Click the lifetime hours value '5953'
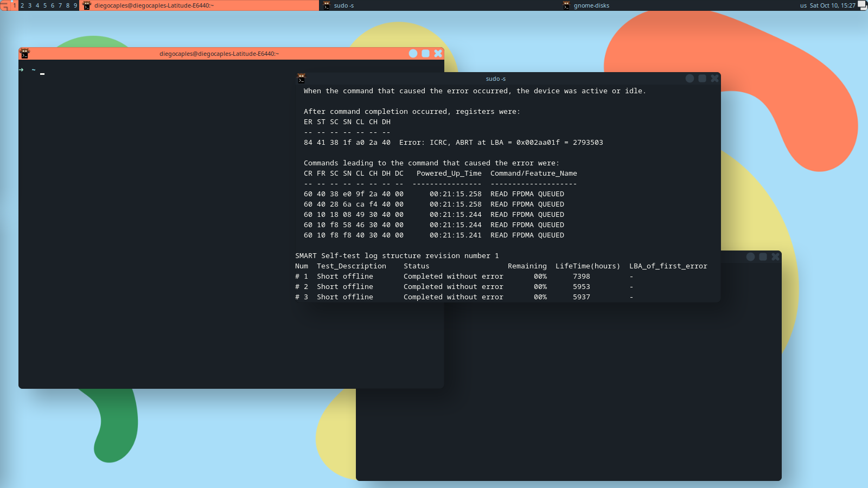The image size is (868, 488). (x=582, y=287)
